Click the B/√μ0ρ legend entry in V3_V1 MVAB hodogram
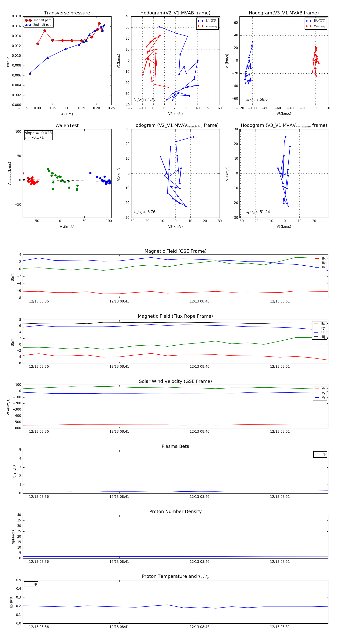This screenshot has width=351, height=644. [x=316, y=21]
